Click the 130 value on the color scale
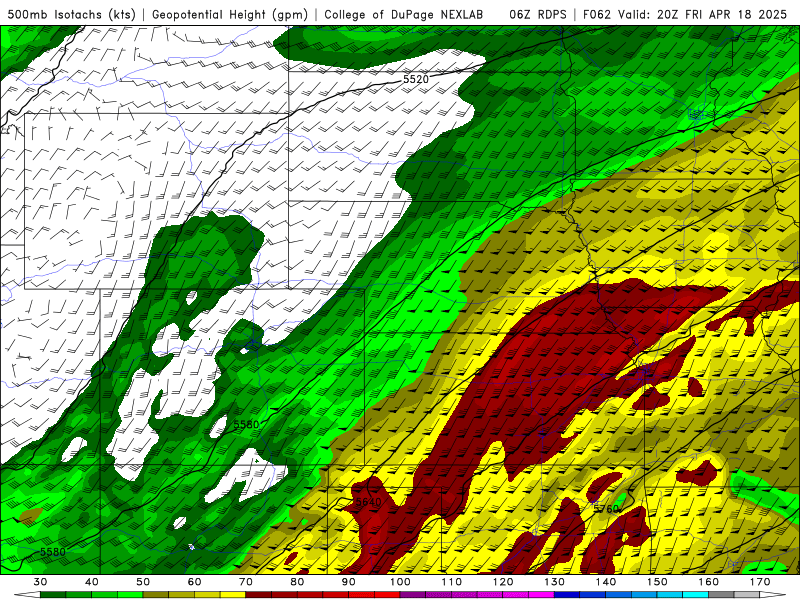This screenshot has width=800, height=600. click(x=554, y=582)
